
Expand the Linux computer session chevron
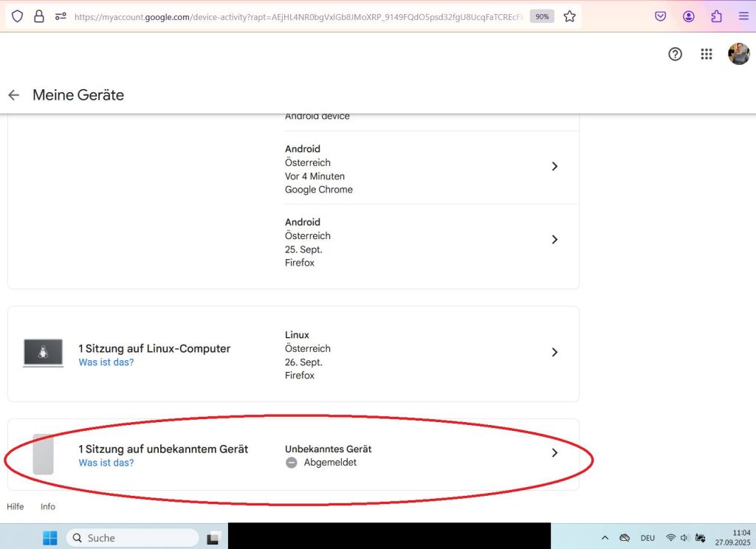pos(555,353)
